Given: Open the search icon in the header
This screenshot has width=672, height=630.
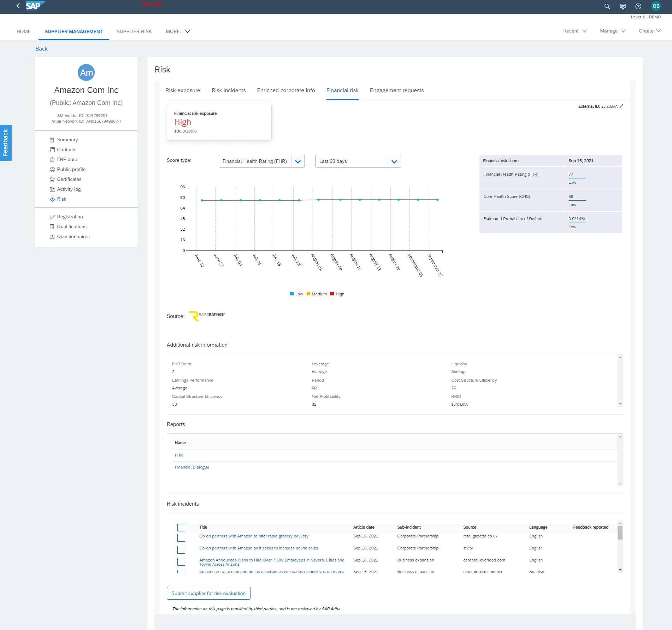Looking at the screenshot, I should point(607,6).
